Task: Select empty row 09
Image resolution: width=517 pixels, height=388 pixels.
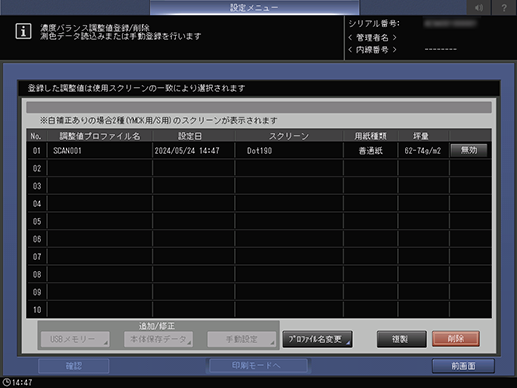Action: click(x=259, y=292)
